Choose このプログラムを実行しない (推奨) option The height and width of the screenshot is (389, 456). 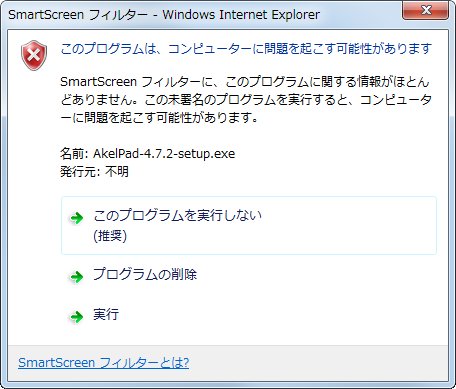(x=249, y=225)
